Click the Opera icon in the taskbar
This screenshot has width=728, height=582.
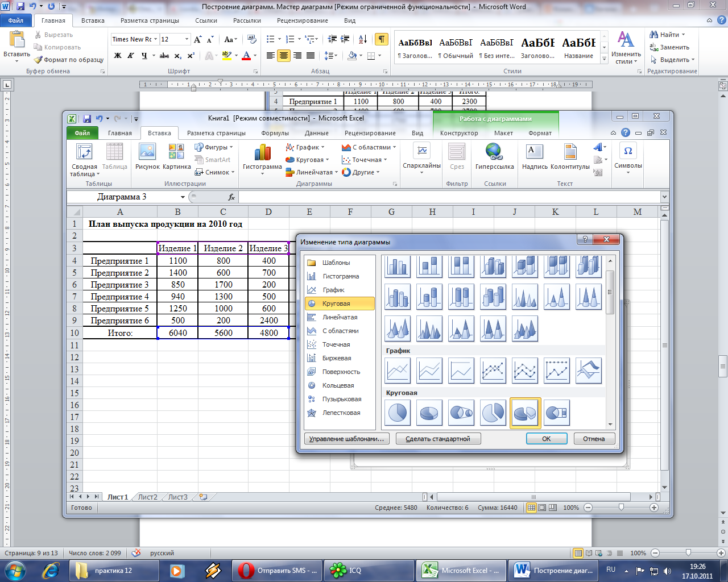point(246,570)
